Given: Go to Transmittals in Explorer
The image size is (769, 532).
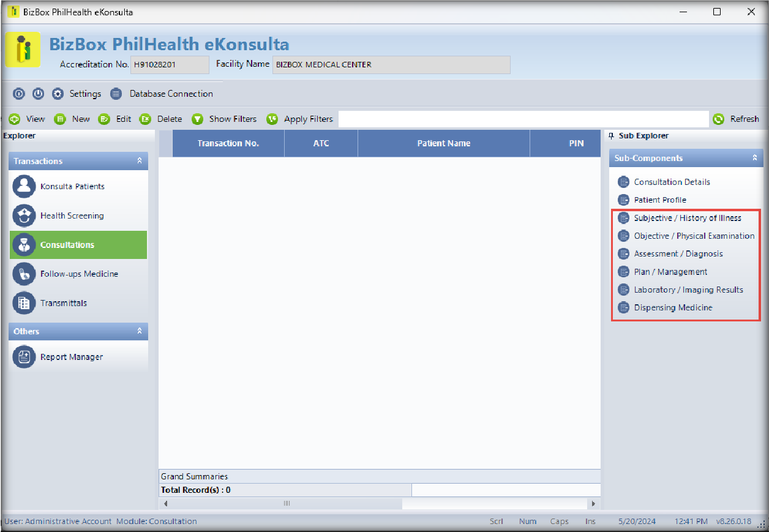Looking at the screenshot, I should point(63,303).
